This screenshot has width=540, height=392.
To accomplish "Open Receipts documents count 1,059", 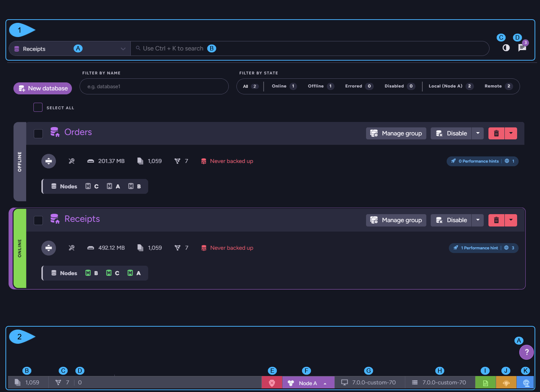I will pos(150,248).
